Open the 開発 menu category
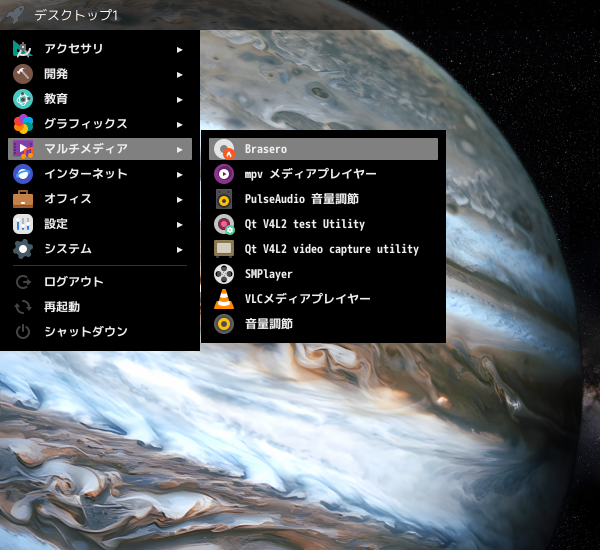 click(100, 74)
